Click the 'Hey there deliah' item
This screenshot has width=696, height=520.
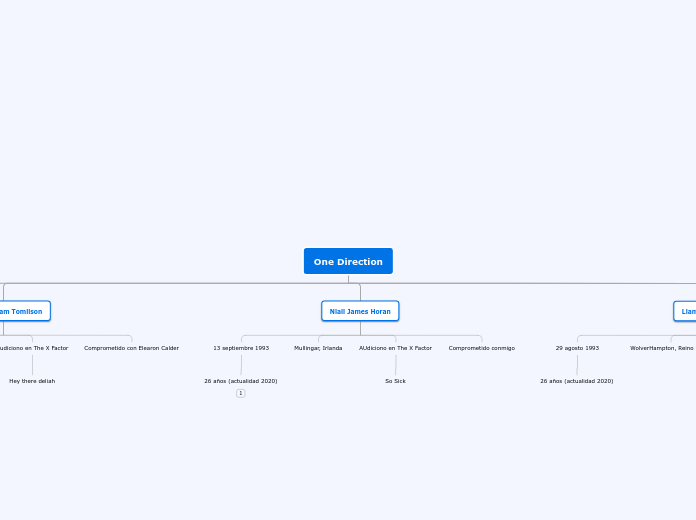[32, 381]
